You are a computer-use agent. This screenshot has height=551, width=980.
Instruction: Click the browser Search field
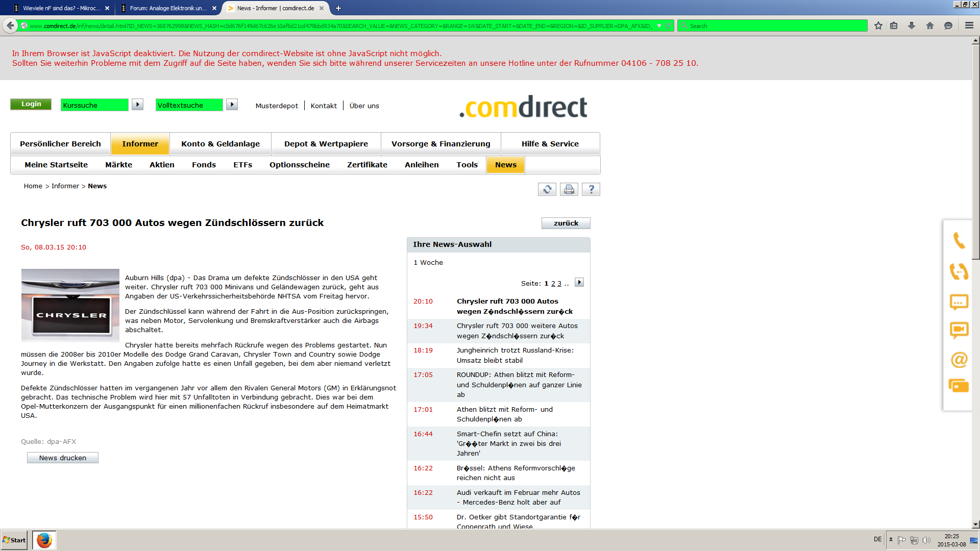pos(772,26)
